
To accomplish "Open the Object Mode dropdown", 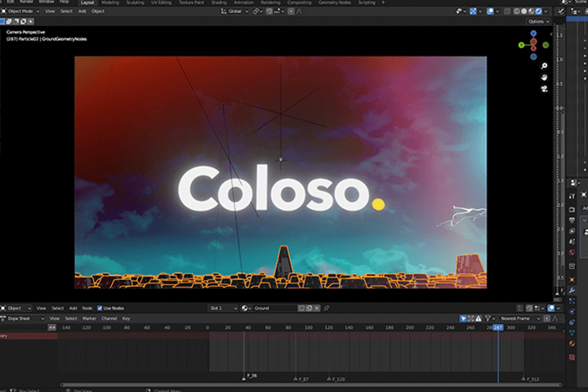I will [20, 11].
